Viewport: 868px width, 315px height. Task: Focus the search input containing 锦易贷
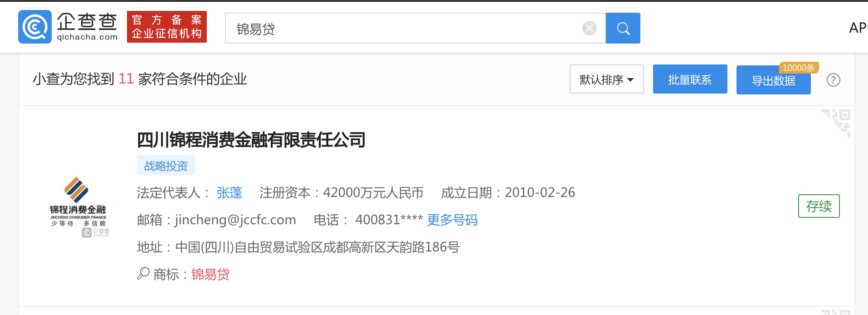404,29
